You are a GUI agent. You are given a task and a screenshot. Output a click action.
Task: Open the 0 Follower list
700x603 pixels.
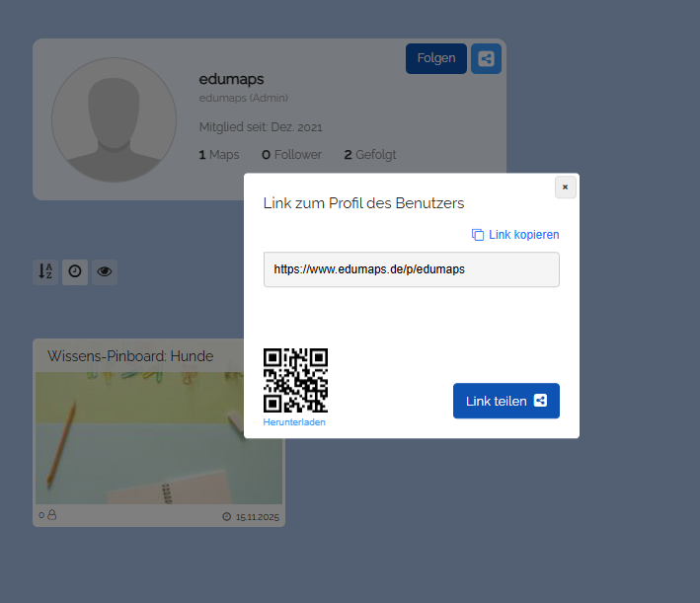291,155
